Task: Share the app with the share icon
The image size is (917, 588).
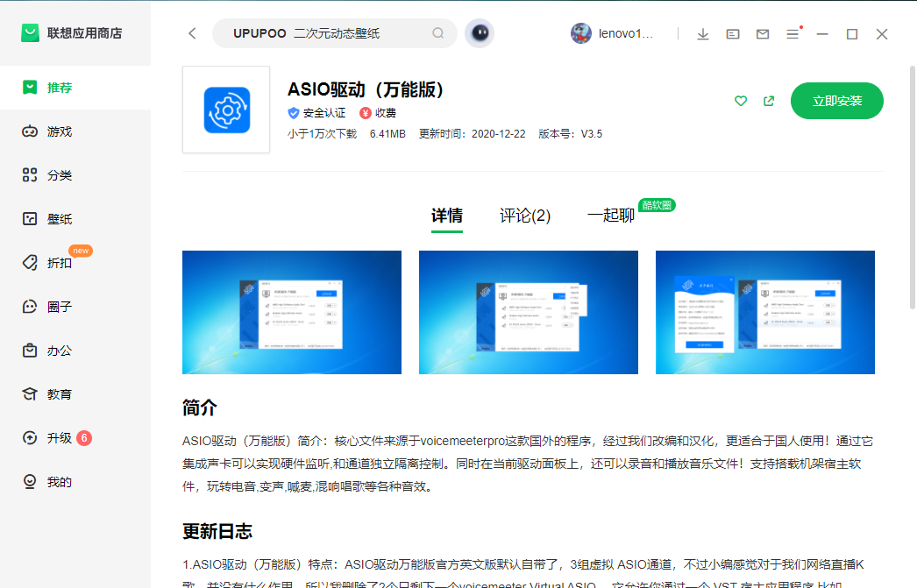Action: coord(769,101)
